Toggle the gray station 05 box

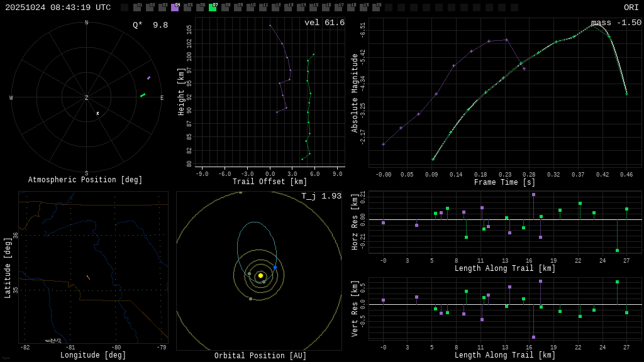tap(187, 8)
